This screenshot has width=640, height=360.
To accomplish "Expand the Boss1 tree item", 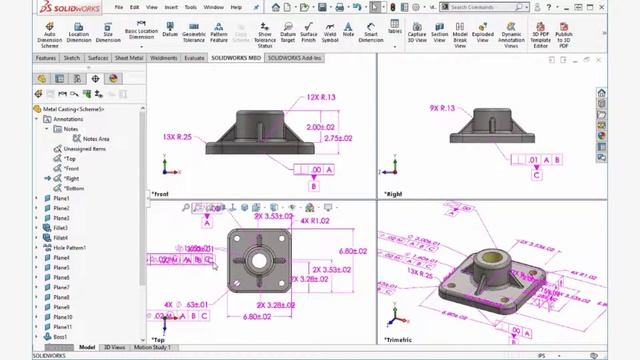I will click(36, 337).
